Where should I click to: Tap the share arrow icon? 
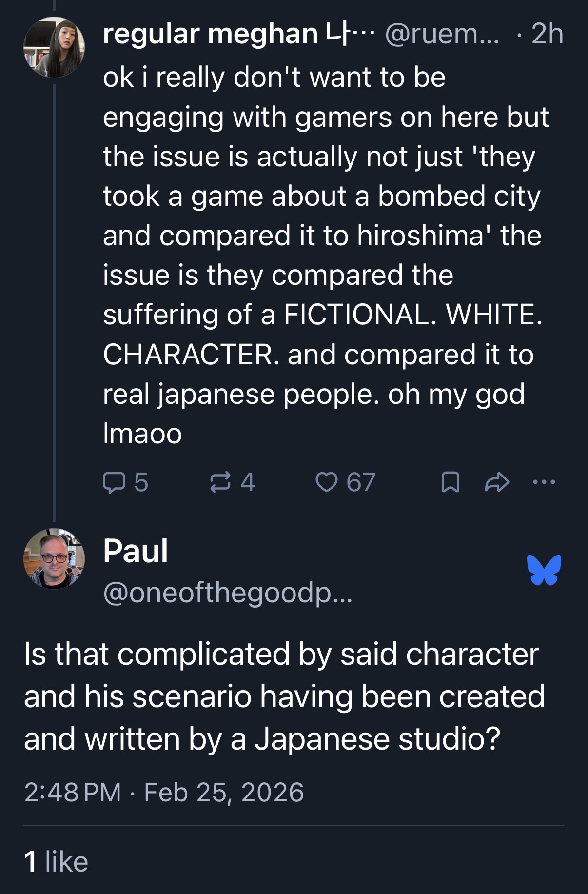coord(497,483)
